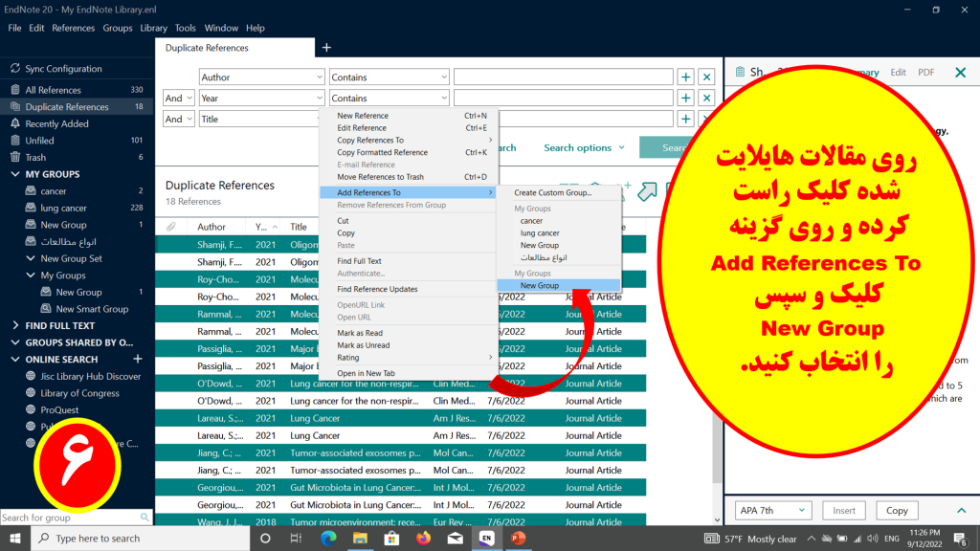This screenshot has height=551, width=980.
Task: Expand the Search options dropdown
Action: click(584, 148)
